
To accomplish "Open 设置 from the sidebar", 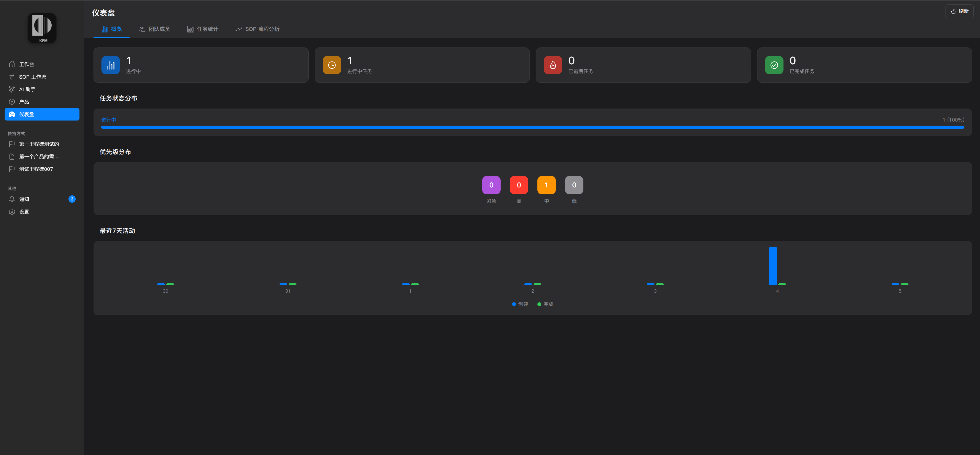I will tap(24, 212).
